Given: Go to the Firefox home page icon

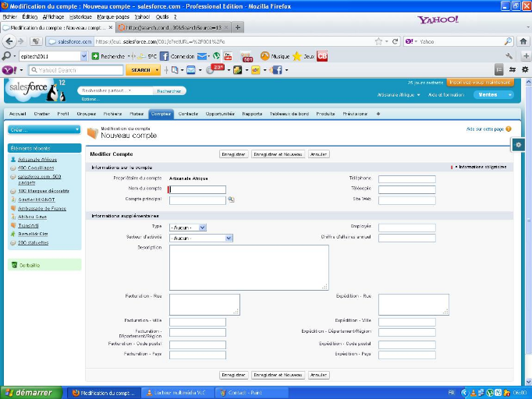Looking at the screenshot, I should point(523,41).
